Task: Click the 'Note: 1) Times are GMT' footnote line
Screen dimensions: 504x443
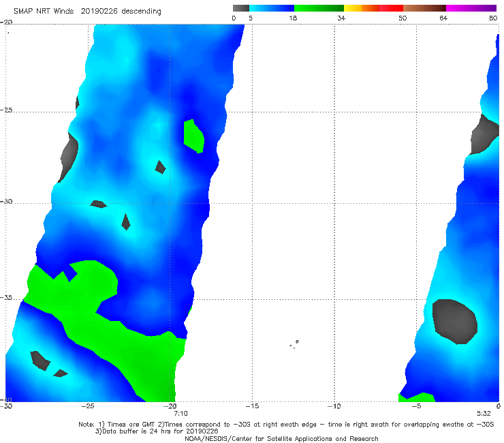Action: 286,425
